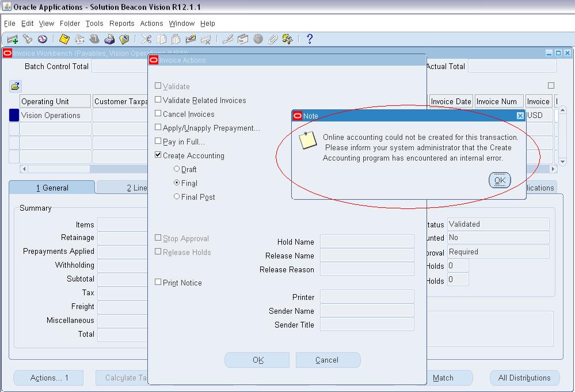Enable the Cancel Invoices checkbox

pyautogui.click(x=158, y=114)
